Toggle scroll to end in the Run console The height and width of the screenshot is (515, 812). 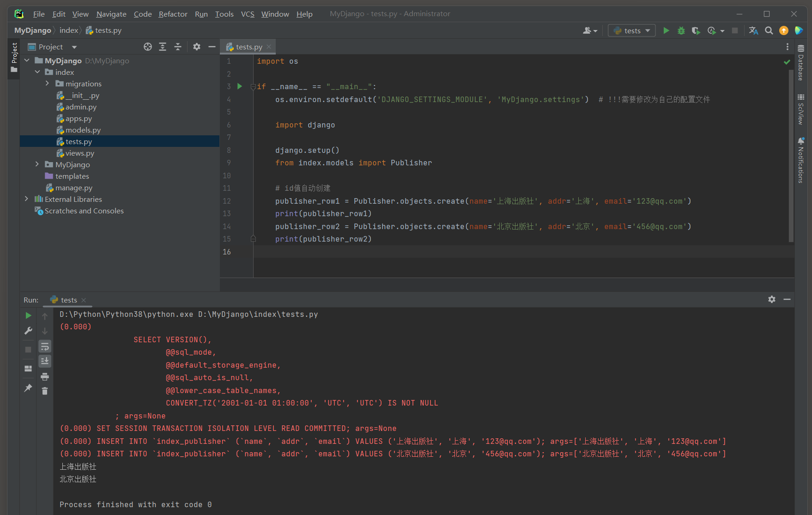point(45,361)
